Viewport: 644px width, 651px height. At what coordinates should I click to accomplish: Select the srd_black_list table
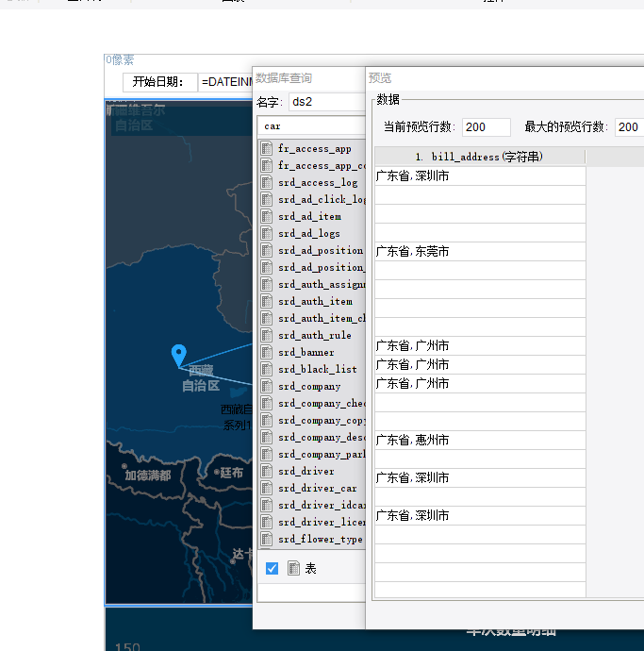pyautogui.click(x=313, y=369)
